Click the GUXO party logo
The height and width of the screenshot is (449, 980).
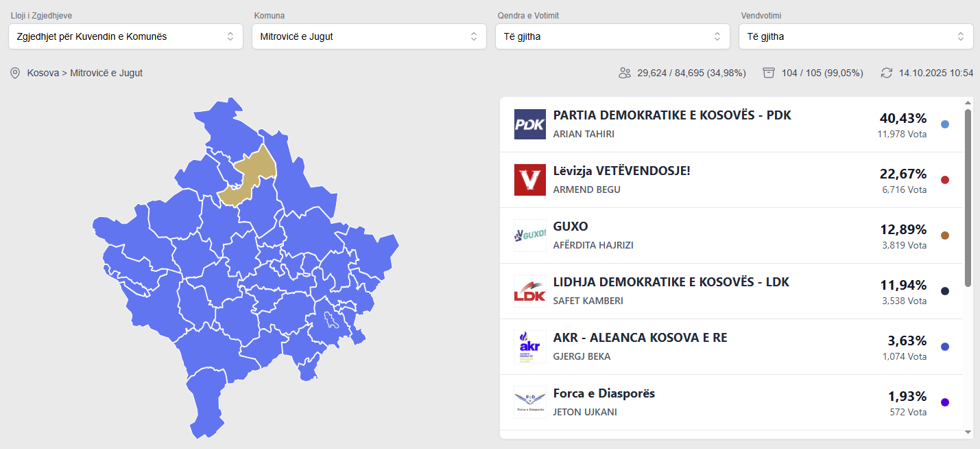(529, 235)
